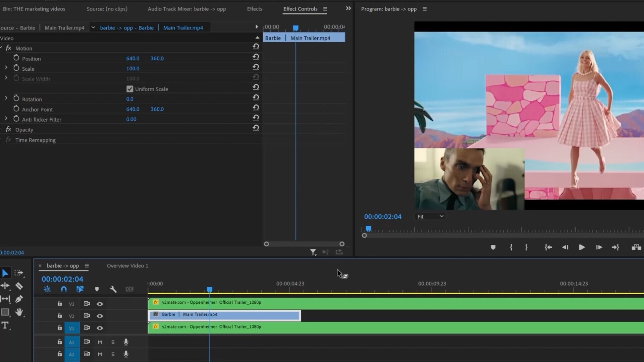Toggle Linked Selection in timeline
The width and height of the screenshot is (644, 362).
(x=80, y=289)
